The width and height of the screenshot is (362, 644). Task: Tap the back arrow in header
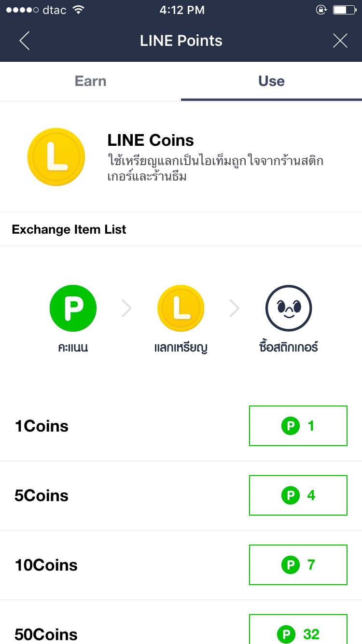[x=25, y=41]
